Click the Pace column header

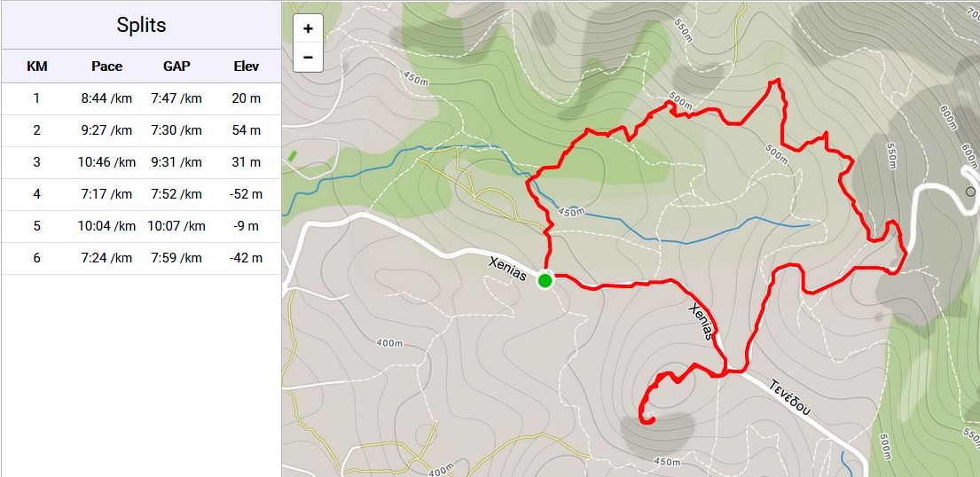point(107,66)
